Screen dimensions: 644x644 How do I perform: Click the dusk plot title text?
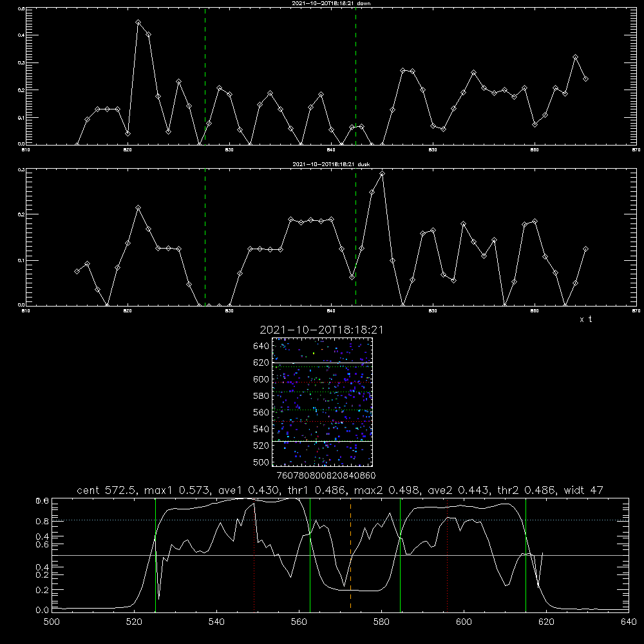click(x=331, y=164)
